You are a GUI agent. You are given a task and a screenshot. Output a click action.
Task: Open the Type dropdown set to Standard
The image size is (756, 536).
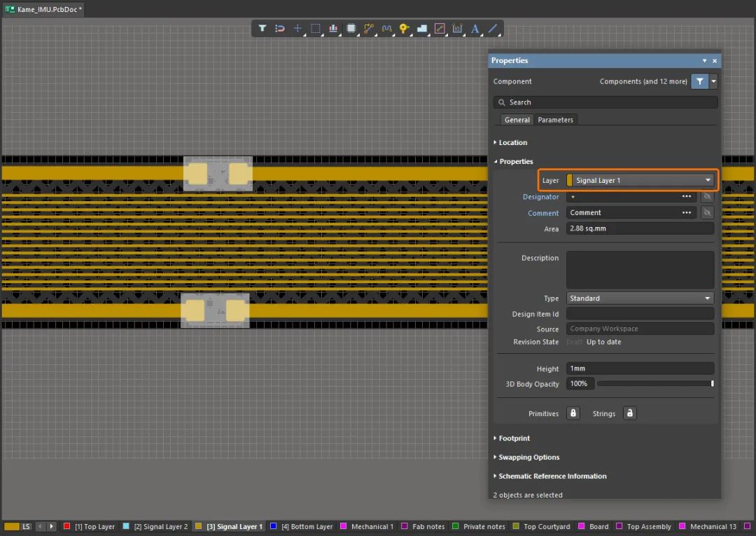click(x=640, y=298)
